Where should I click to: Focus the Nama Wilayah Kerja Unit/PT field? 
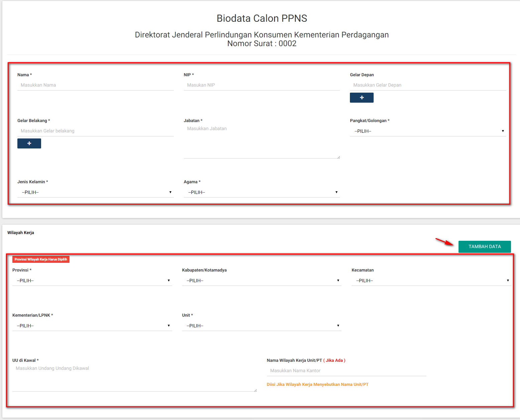(x=346, y=371)
